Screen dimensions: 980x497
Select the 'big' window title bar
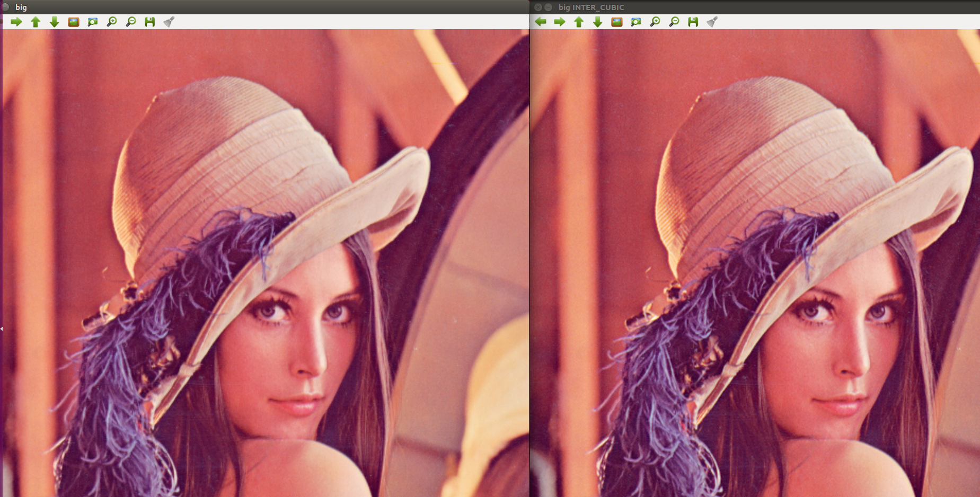[265, 7]
